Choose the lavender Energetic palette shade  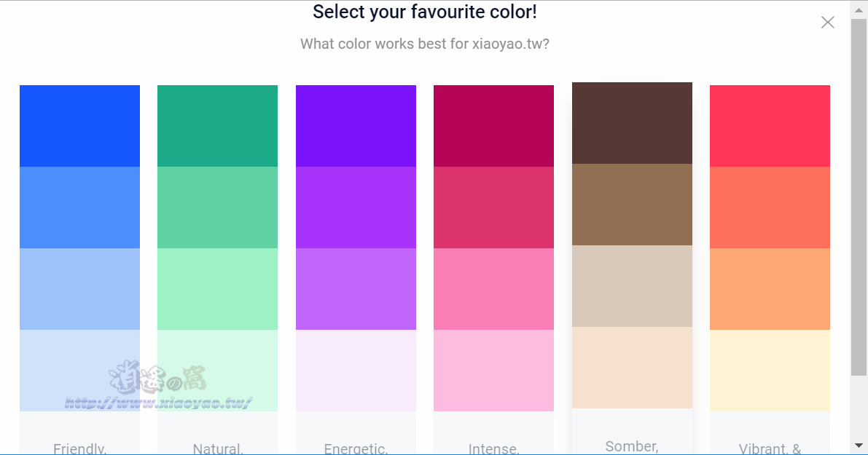356,289
